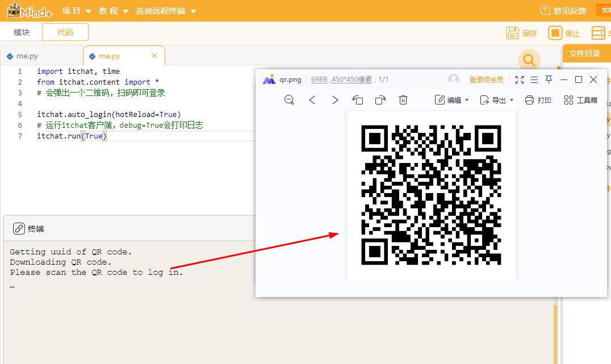
Task: Click the 导出 export button
Action: click(492, 100)
